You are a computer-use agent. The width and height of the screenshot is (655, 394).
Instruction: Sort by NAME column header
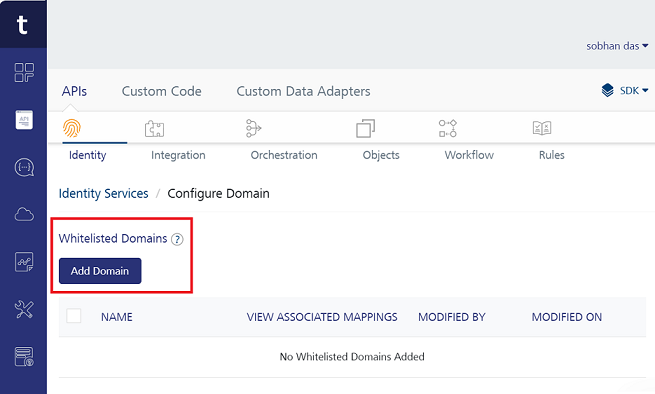[117, 317]
